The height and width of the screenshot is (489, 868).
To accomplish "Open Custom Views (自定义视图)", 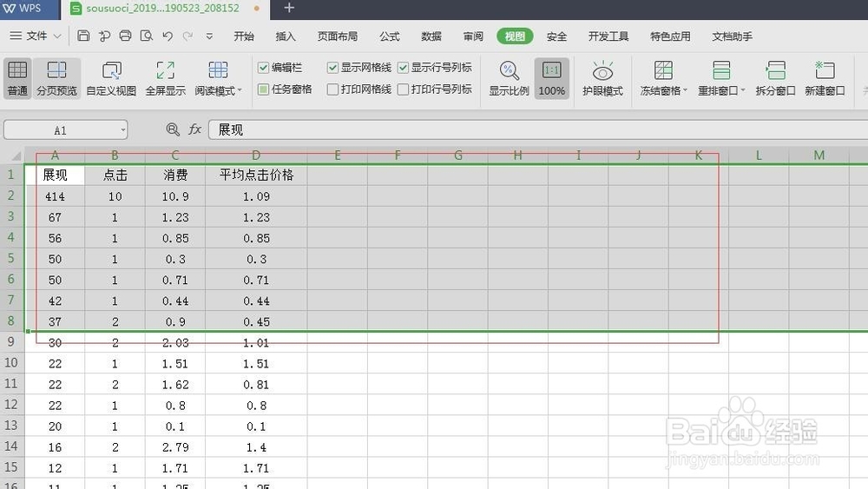I will click(x=111, y=78).
